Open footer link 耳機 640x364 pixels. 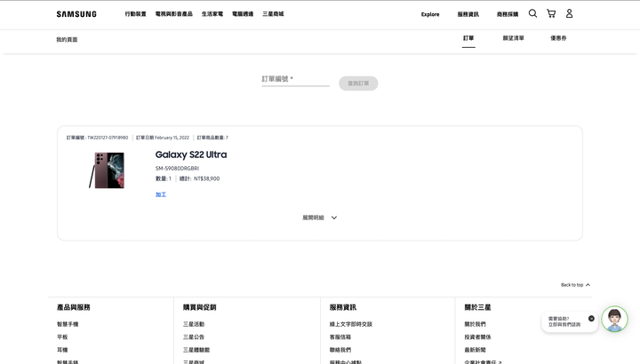coord(62,350)
